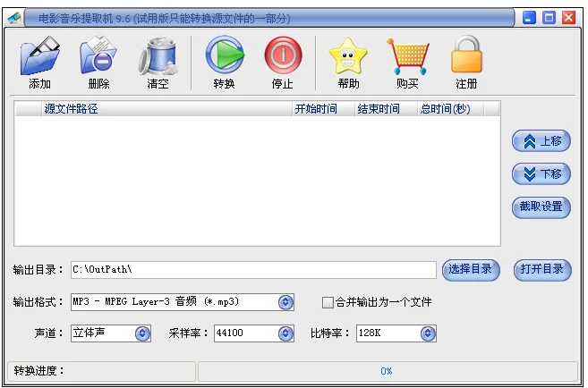Click the 删除 (Delete) toolbar icon
Image resolution: width=588 pixels, height=388 pixels.
(x=98, y=55)
